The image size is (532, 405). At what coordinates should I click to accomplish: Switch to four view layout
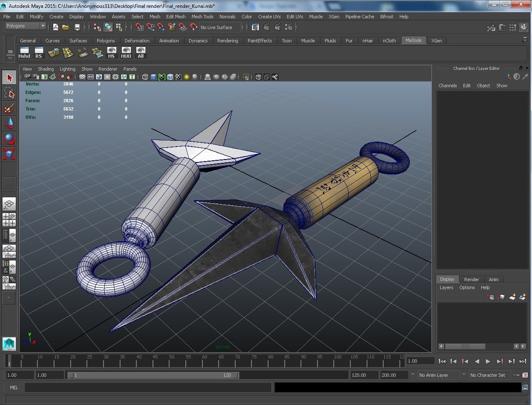point(9,220)
